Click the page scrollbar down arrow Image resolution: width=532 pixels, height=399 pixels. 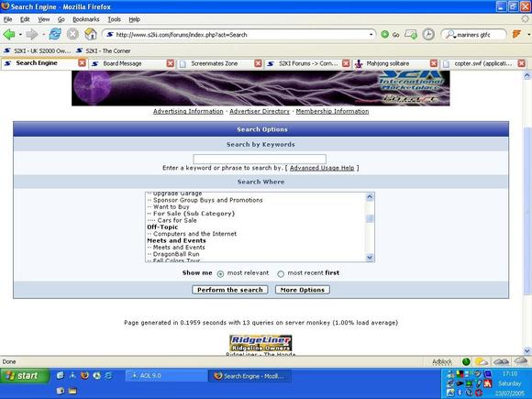pyautogui.click(x=526, y=350)
